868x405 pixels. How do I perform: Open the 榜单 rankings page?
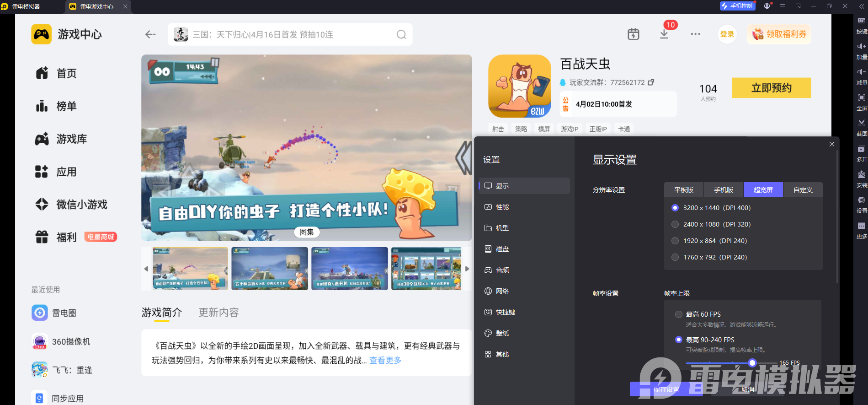click(56, 106)
